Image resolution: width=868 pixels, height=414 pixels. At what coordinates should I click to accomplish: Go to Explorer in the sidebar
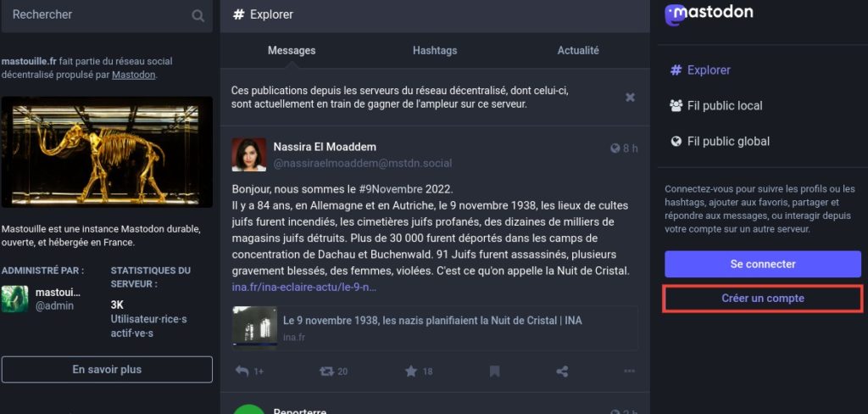(700, 70)
